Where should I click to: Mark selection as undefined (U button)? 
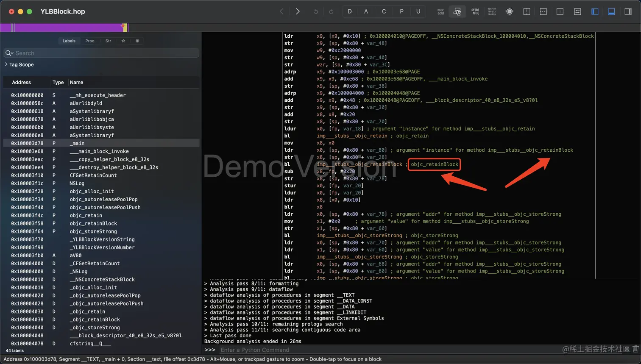coord(418,11)
